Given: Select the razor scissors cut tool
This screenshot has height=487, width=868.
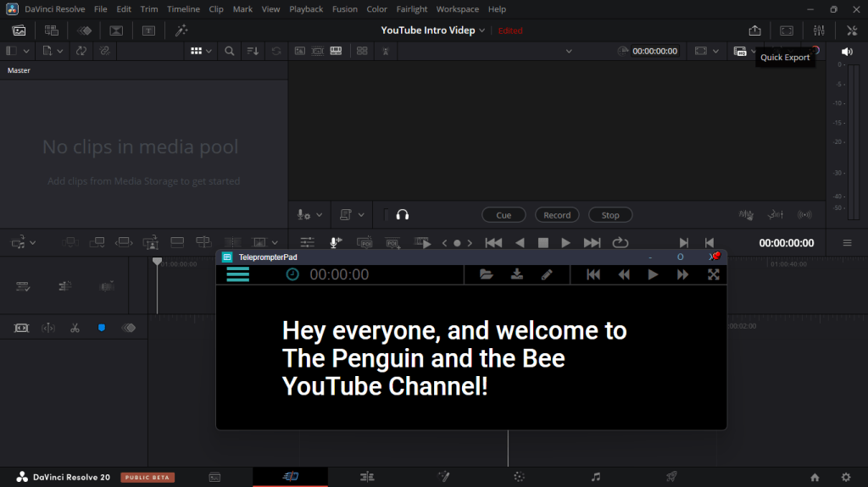Looking at the screenshot, I should point(75,328).
